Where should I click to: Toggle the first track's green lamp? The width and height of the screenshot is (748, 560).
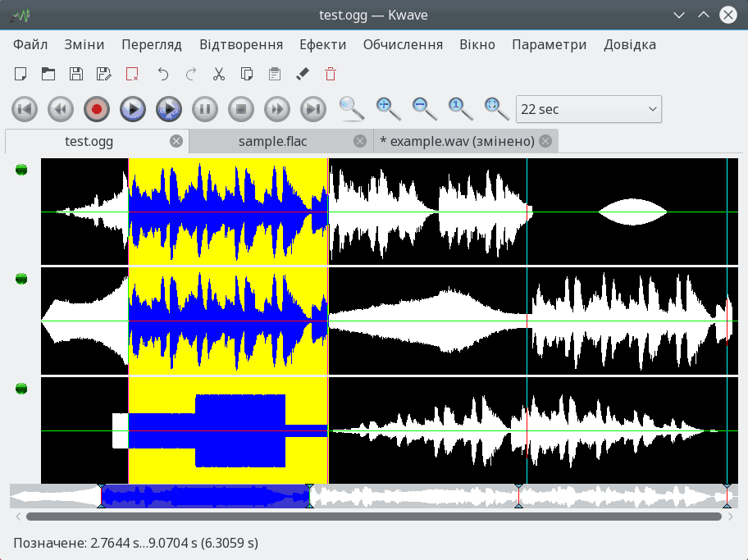(x=21, y=170)
